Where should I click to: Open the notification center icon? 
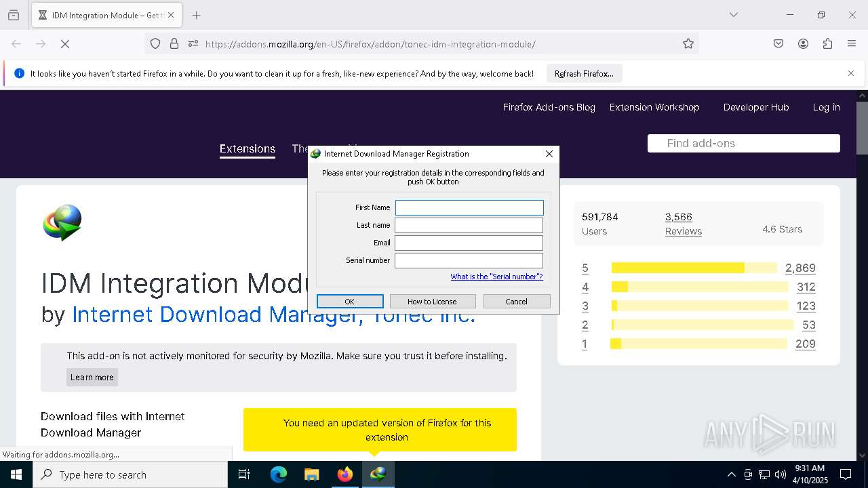click(x=846, y=474)
